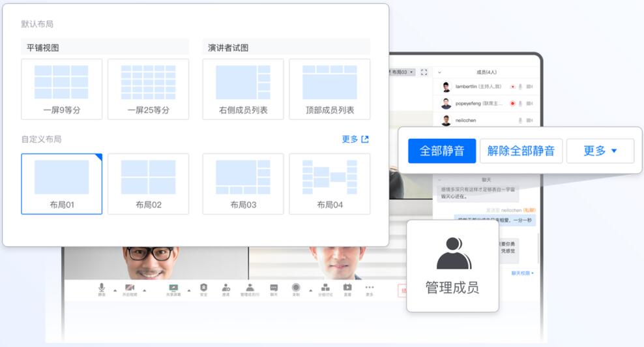Toggle neilcchen's microphone in member list
This screenshot has width=644, height=347.
tap(520, 121)
